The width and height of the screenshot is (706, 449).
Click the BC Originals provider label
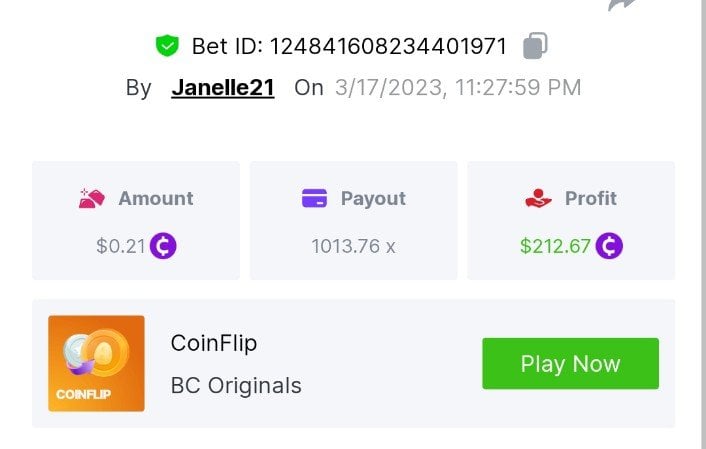236,385
